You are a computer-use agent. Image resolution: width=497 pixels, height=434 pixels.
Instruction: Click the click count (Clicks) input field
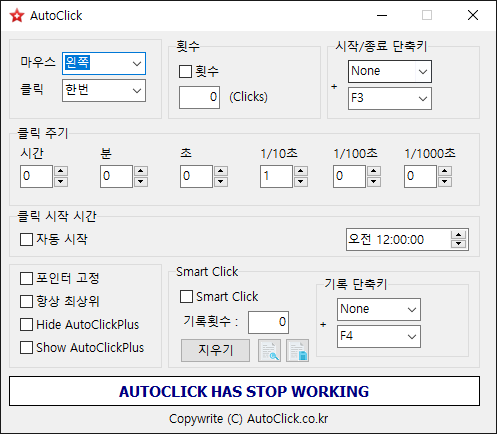tap(199, 97)
